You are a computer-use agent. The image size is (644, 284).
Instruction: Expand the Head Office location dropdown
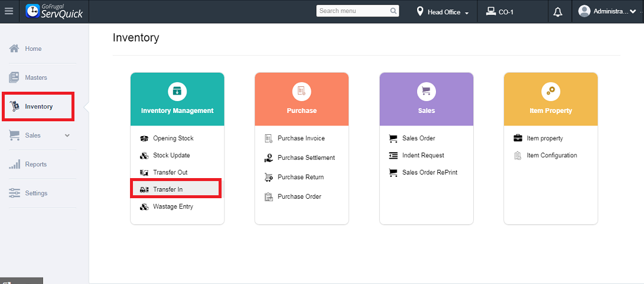443,12
